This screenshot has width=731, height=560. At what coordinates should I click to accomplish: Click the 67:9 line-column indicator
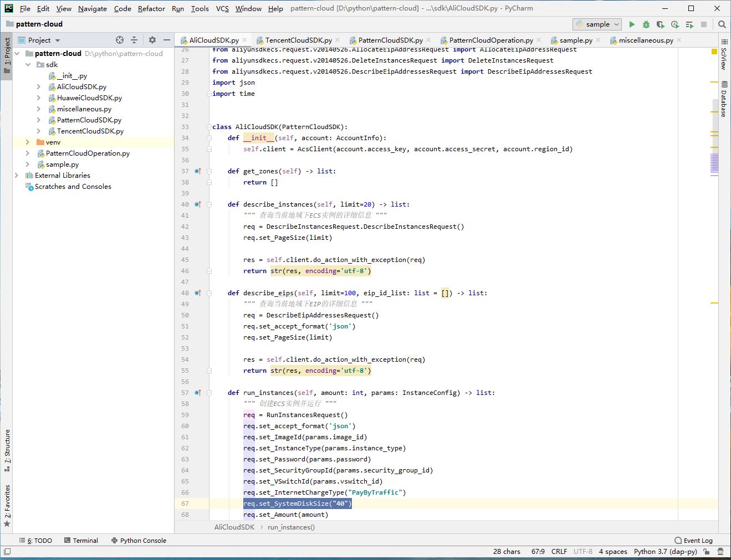pos(538,551)
